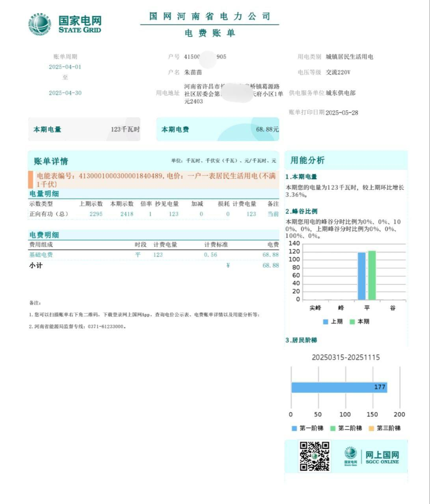Screen dimensions: 430x504
Task: Click the QR code image
Action: [x=314, y=456]
